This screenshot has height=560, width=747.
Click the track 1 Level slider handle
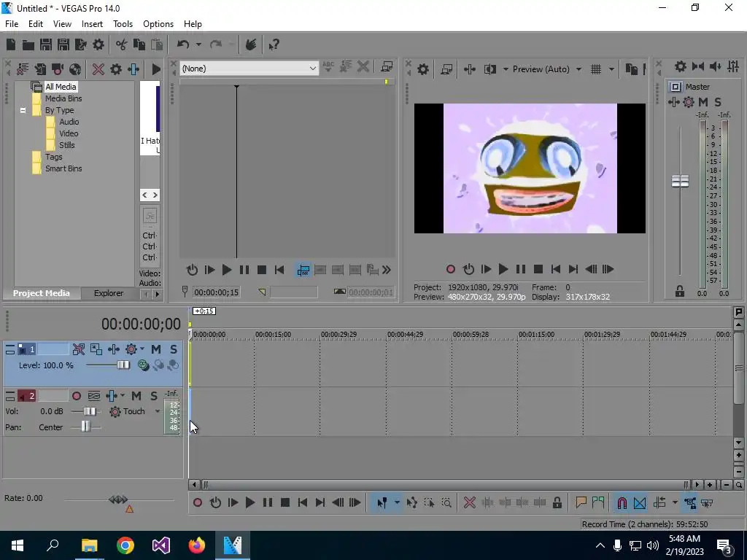tap(123, 365)
